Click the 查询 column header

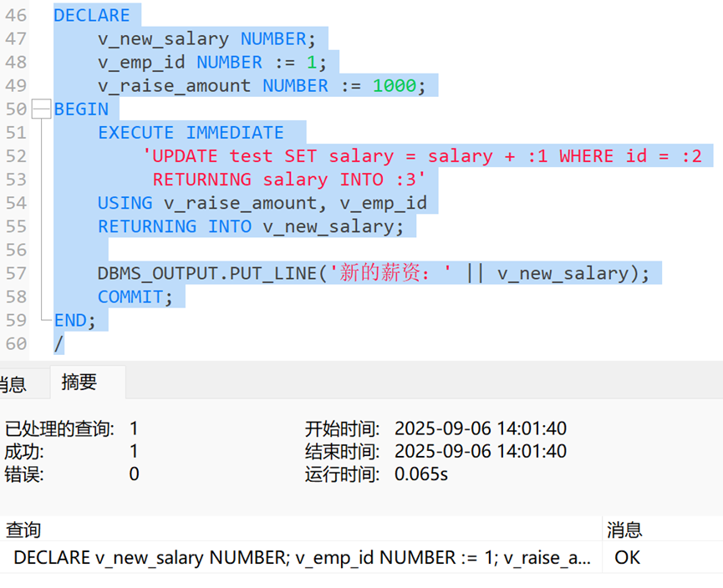point(23,530)
